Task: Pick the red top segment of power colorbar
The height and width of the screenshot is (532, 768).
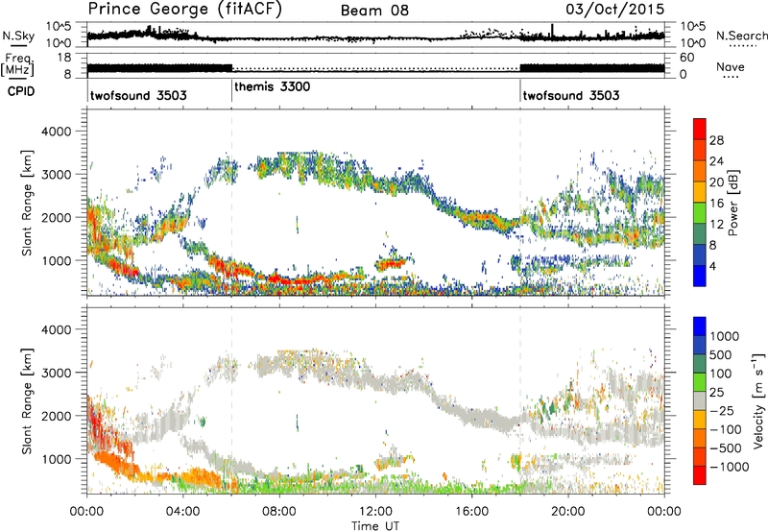Action: click(700, 129)
